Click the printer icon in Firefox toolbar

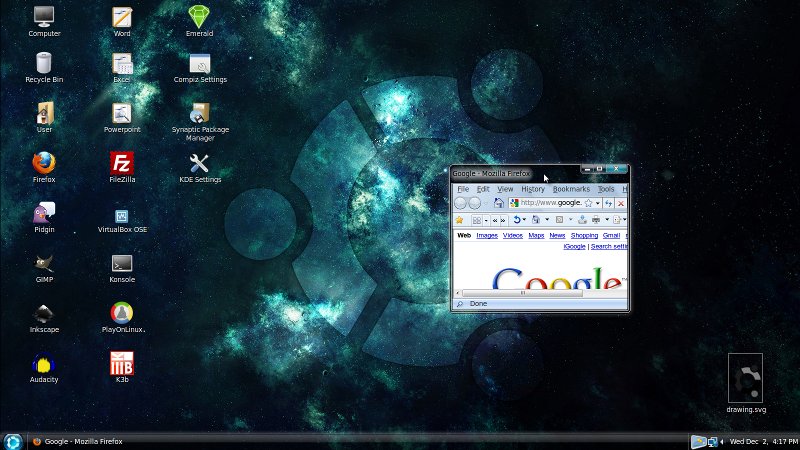point(596,220)
